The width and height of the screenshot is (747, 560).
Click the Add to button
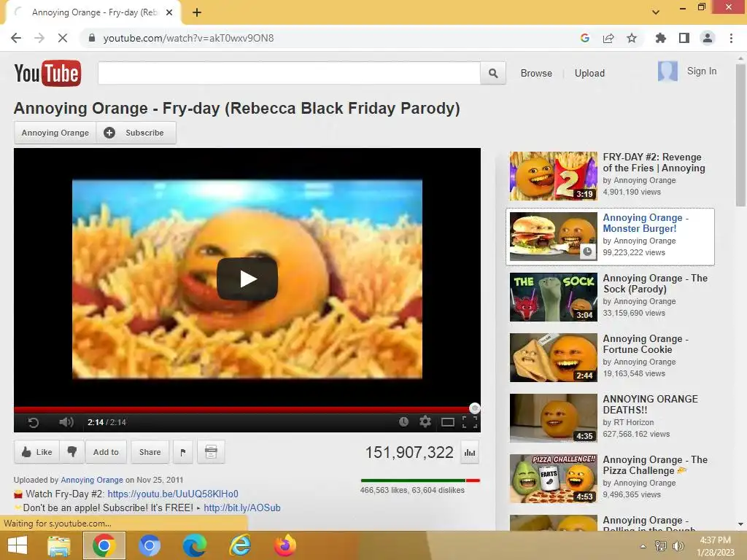pyautogui.click(x=106, y=452)
